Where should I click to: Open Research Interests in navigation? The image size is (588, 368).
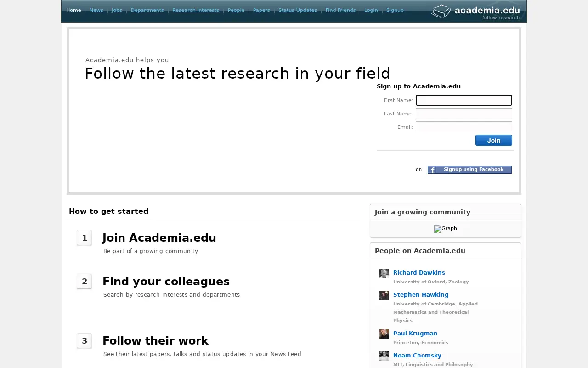[x=196, y=10]
